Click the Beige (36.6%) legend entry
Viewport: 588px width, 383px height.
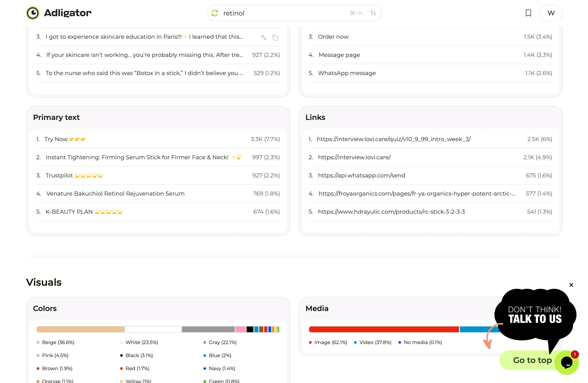coord(55,342)
